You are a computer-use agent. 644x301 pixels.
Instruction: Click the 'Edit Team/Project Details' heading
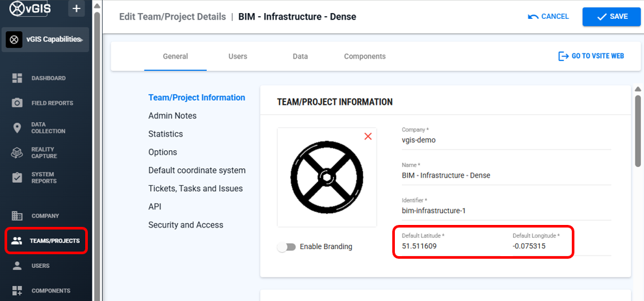pyautogui.click(x=172, y=17)
